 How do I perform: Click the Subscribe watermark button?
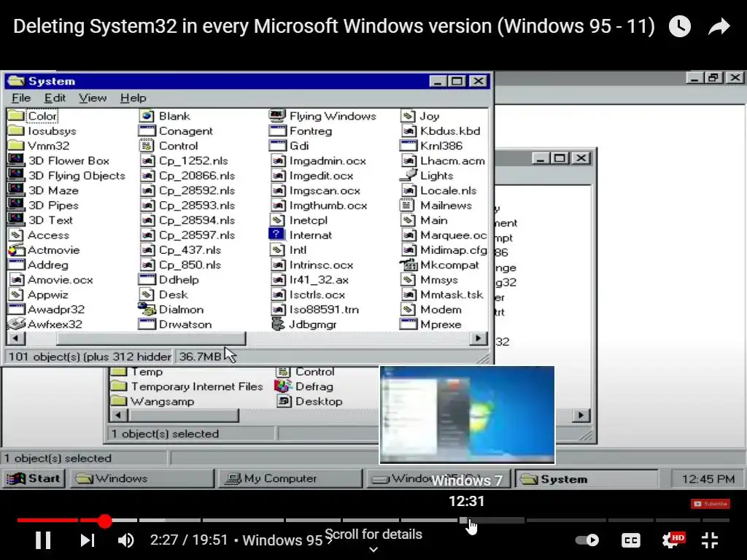click(x=711, y=504)
